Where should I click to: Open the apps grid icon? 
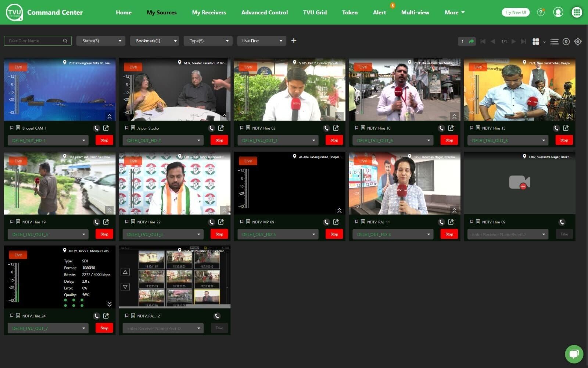click(x=577, y=13)
